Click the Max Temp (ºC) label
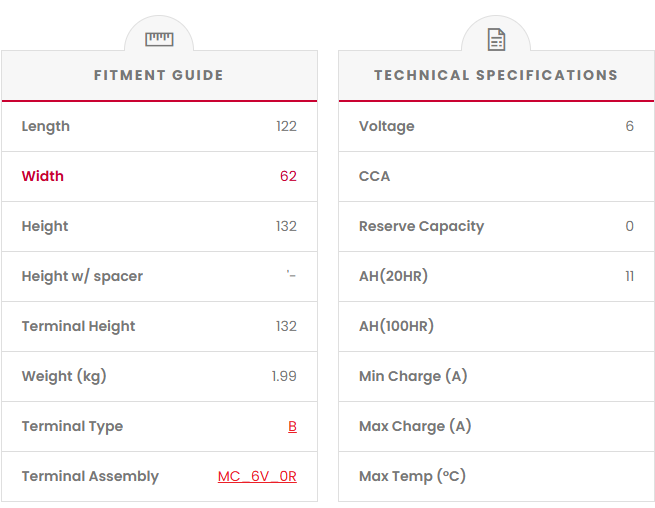The image size is (655, 508). click(x=412, y=476)
